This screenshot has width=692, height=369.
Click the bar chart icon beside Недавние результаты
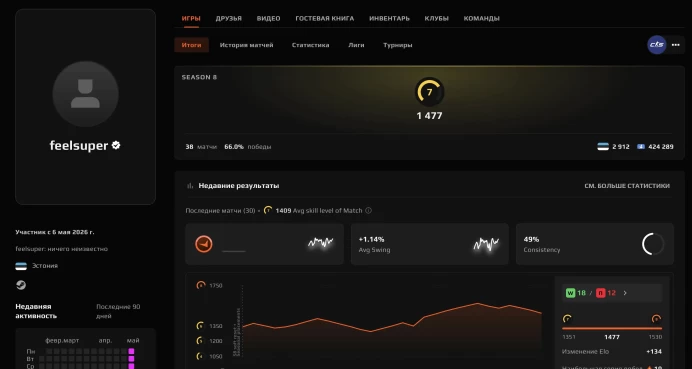190,186
